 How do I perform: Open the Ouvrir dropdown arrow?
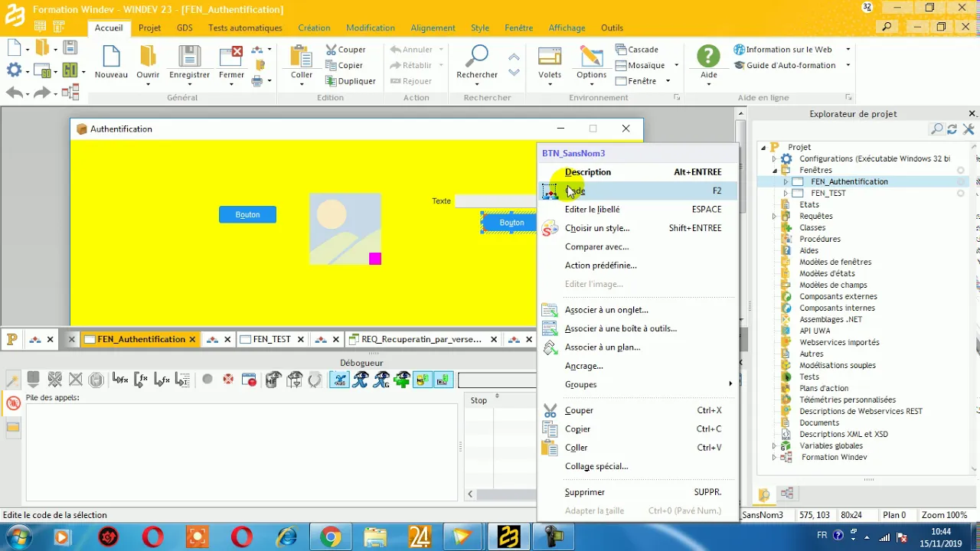click(x=148, y=84)
